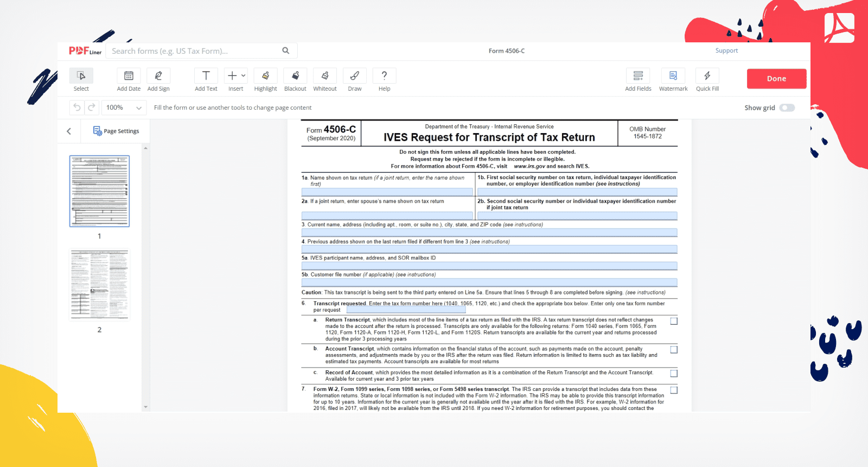This screenshot has height=467, width=868.
Task: Open Page Settings
Action: point(116,131)
